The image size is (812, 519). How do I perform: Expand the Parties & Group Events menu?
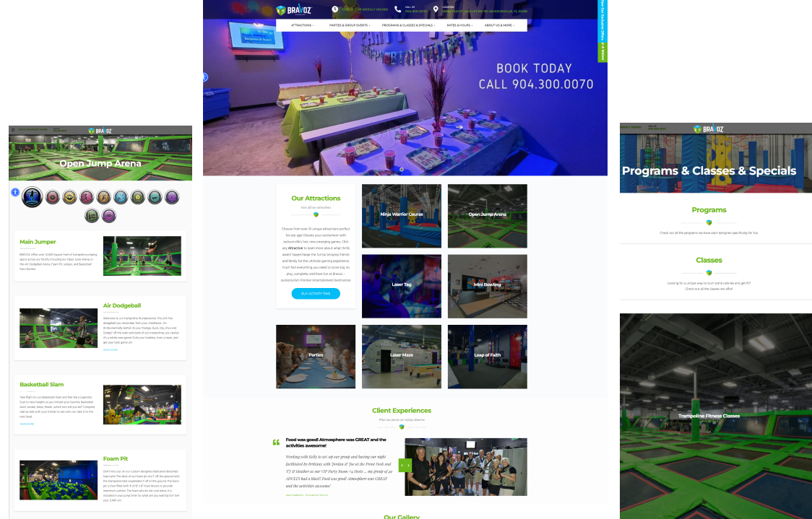point(350,25)
